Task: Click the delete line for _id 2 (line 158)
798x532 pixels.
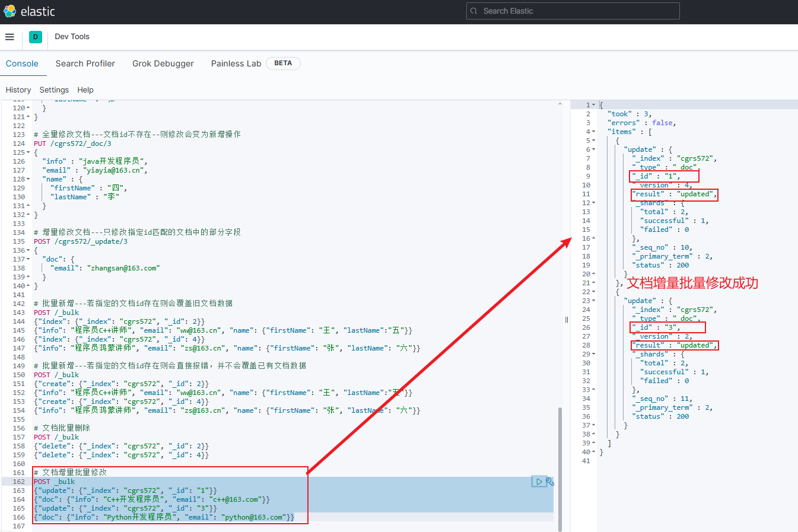Action: pyautogui.click(x=121, y=446)
